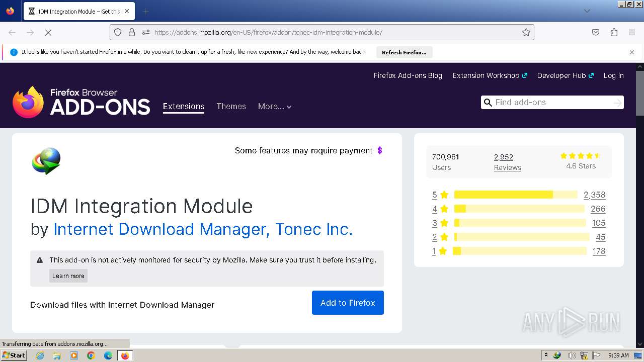Open the tracking protection shield icon
This screenshot has width=644, height=362.
click(x=118, y=32)
